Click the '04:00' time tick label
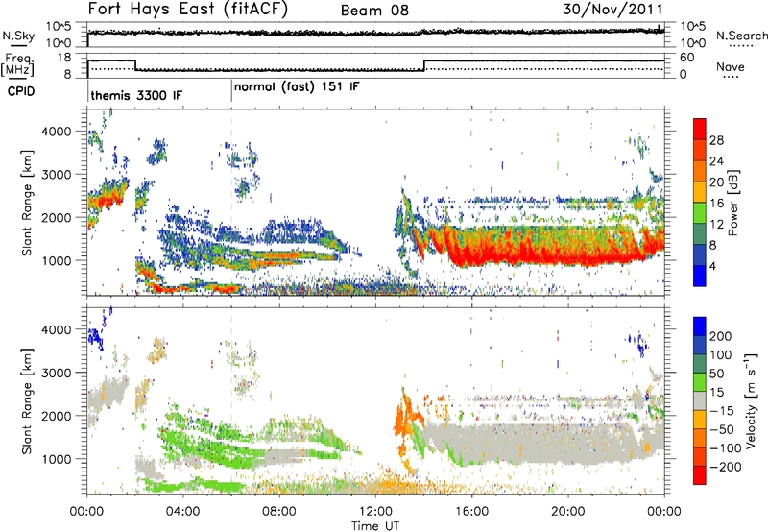768x532 pixels. [x=182, y=512]
